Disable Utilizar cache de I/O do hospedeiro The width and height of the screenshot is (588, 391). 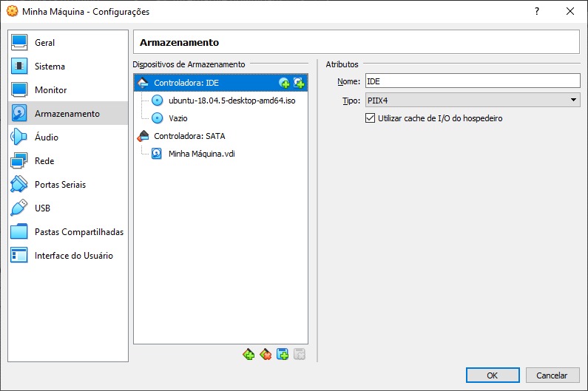(371, 118)
